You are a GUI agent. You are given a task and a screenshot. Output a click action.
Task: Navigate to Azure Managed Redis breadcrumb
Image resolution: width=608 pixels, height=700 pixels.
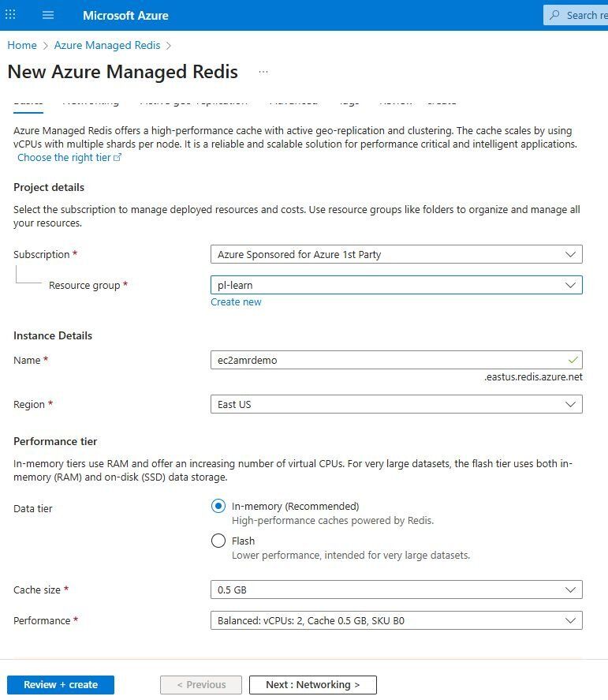pyautogui.click(x=107, y=45)
